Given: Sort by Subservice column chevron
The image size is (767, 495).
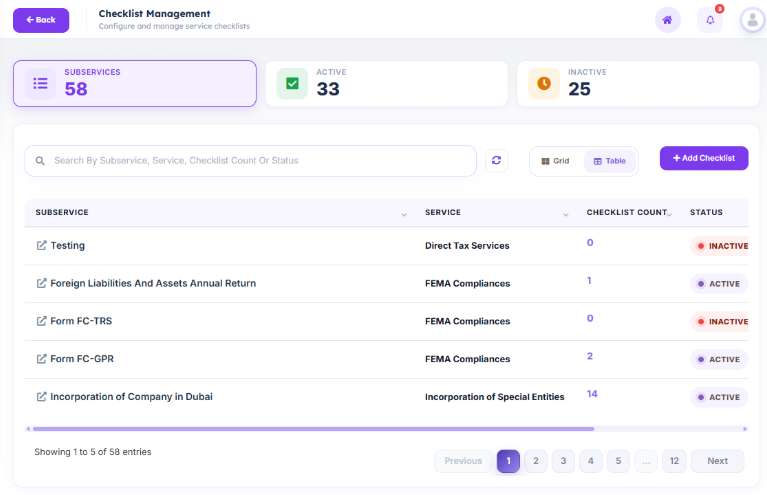Looking at the screenshot, I should (x=404, y=214).
